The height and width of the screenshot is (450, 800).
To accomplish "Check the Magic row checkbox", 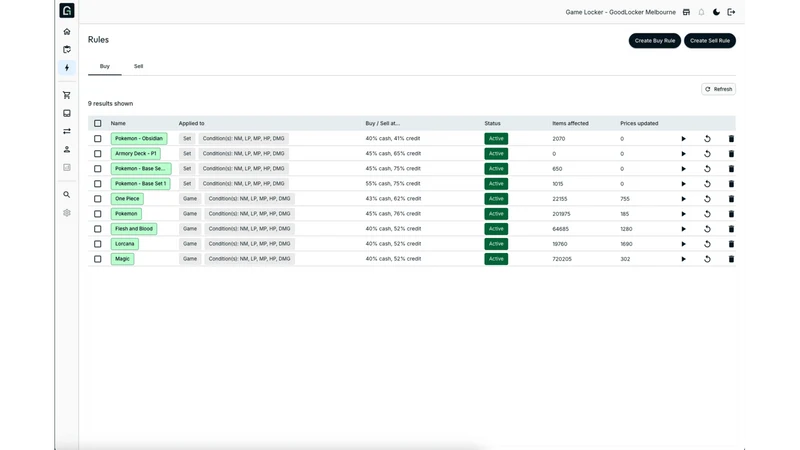I will (x=97, y=259).
